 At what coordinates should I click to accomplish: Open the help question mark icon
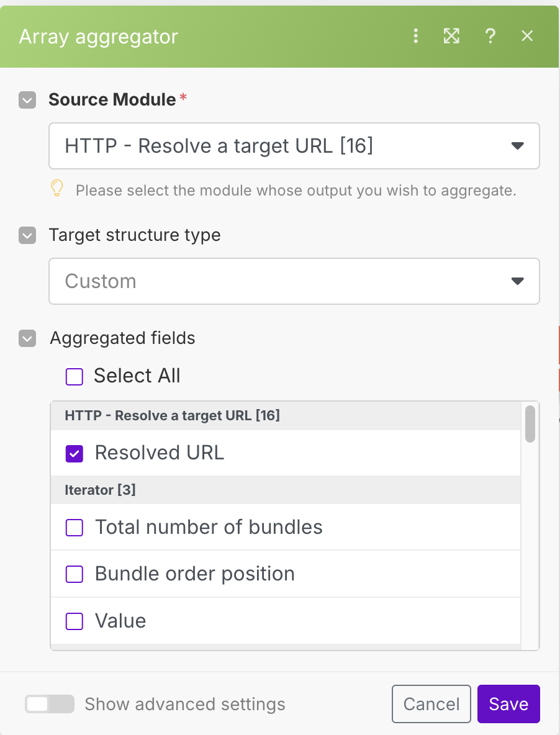pos(490,36)
